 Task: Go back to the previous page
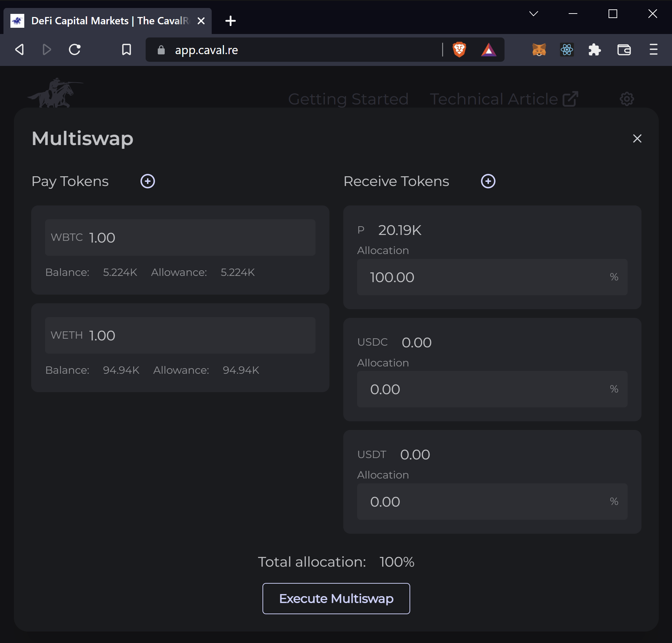20,50
